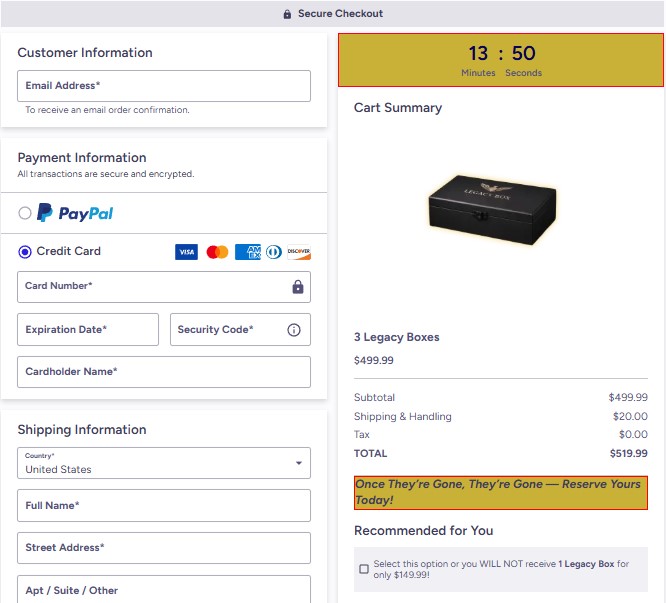Click 'To receive an email order confirmation' text

point(107,110)
